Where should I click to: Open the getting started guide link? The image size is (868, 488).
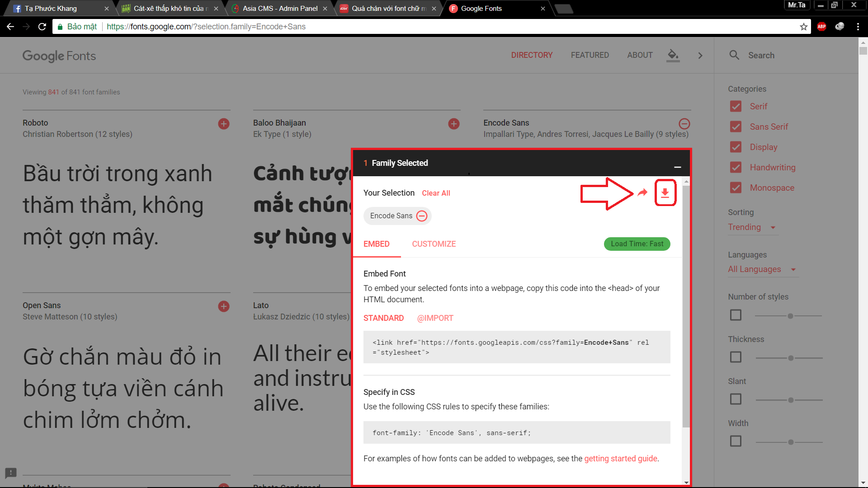coord(620,459)
